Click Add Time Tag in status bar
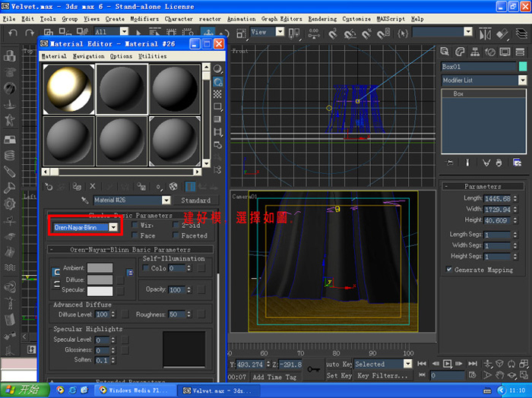532x398 pixels. coord(274,377)
